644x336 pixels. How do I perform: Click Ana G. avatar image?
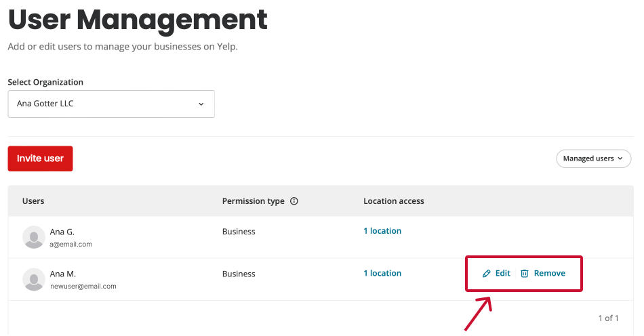coord(34,237)
